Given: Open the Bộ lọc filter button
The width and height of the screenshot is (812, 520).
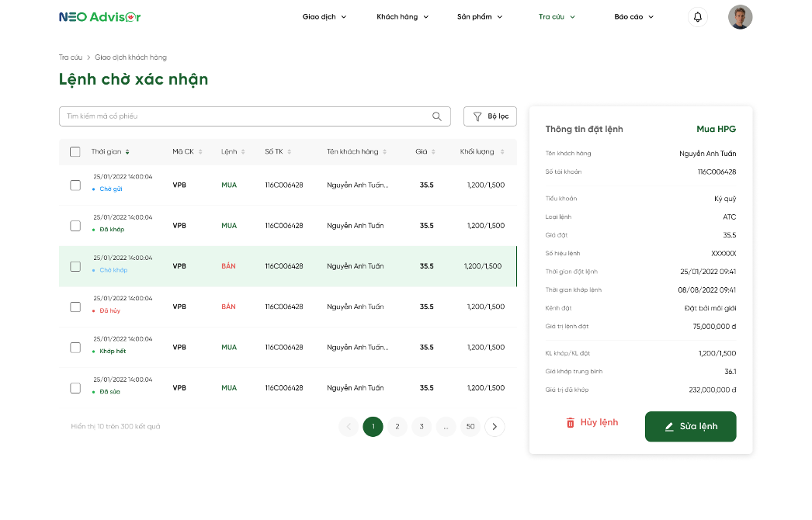Looking at the screenshot, I should [x=490, y=116].
